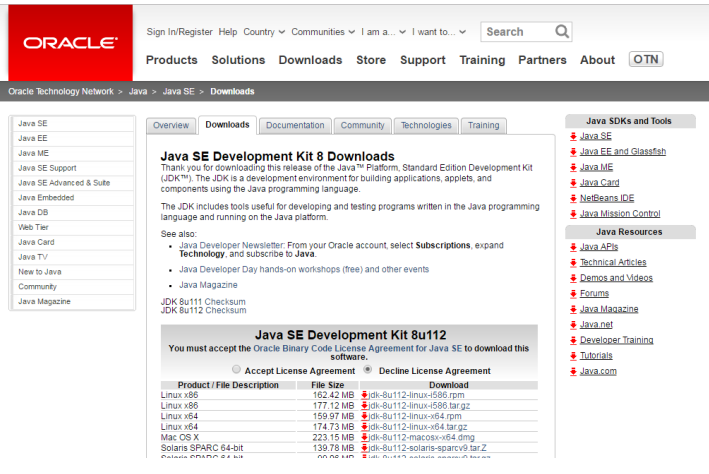This screenshot has width=709, height=474.
Task: Click Java Magazine link under See also
Action: click(208, 285)
